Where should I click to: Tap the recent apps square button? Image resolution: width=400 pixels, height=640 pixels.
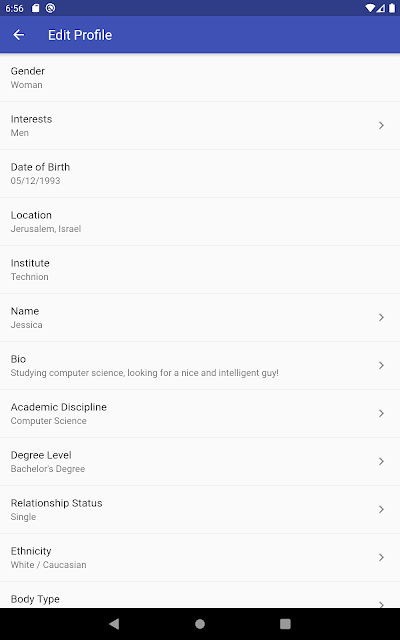tap(285, 624)
